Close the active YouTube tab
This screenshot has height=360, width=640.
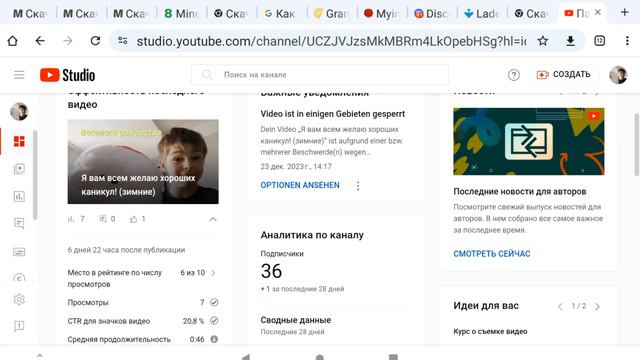coord(598,13)
